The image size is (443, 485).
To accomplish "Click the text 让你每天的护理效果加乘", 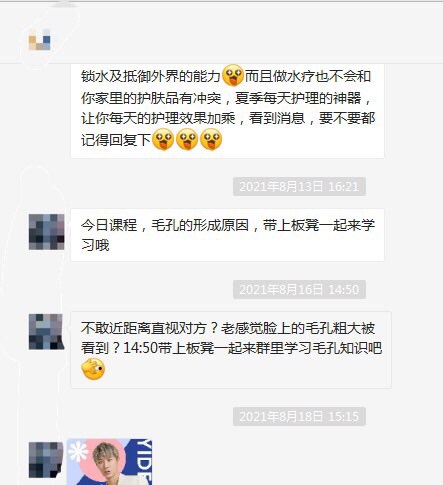I will tap(158, 118).
